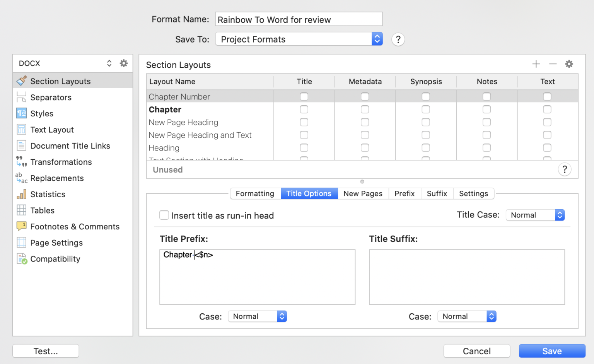This screenshot has width=594, height=364.
Task: Click the Test button
Action: pos(45,351)
